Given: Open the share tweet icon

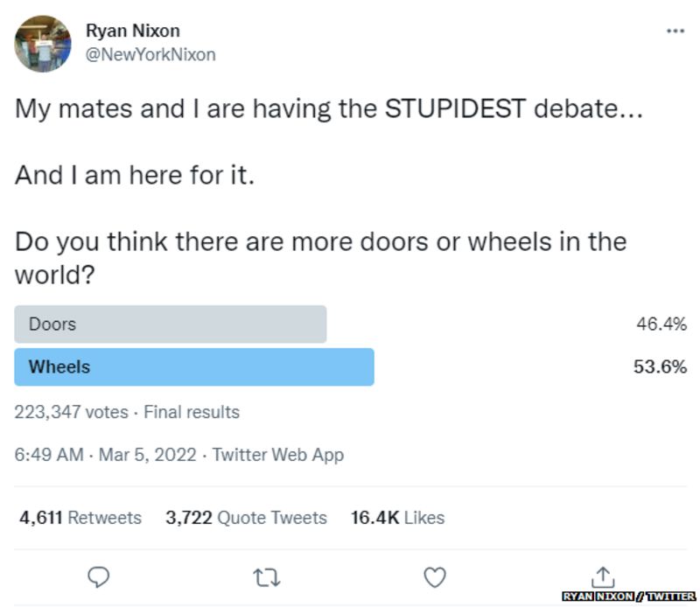Looking at the screenshot, I should 603,576.
